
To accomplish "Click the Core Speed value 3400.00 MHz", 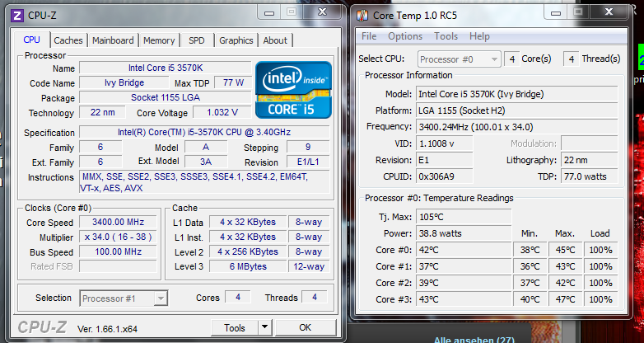I will click(118, 222).
